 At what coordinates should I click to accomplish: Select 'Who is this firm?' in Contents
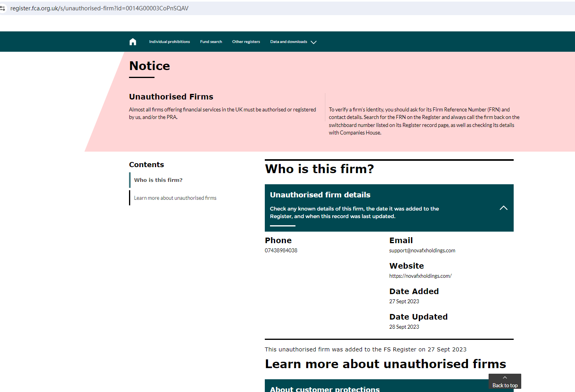[158, 180]
